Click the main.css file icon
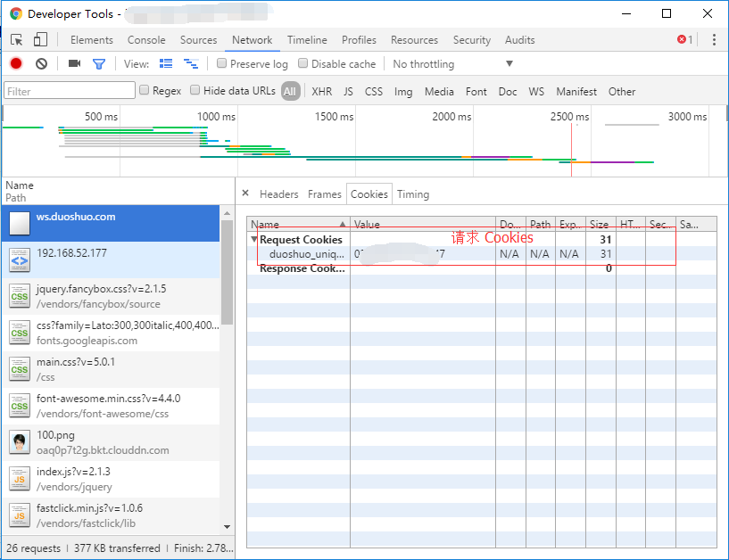 coord(20,369)
